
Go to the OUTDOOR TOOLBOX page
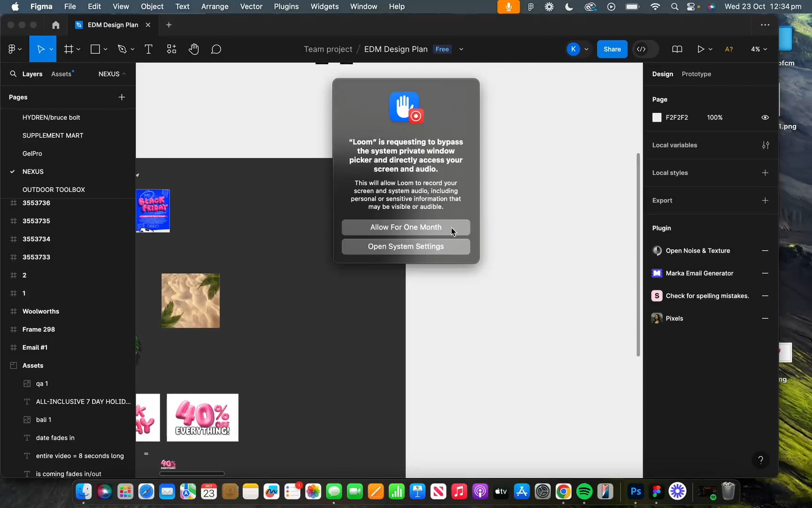[x=54, y=190]
